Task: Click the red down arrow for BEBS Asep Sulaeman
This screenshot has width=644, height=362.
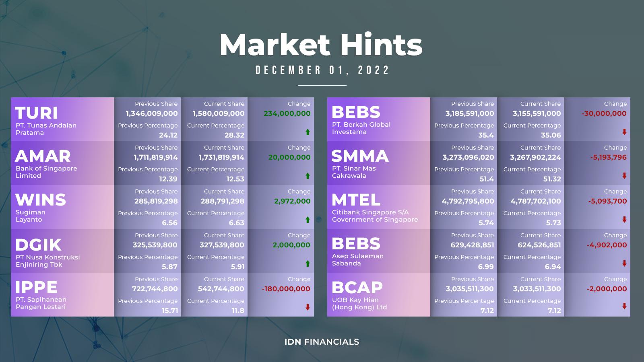Action: (x=624, y=263)
